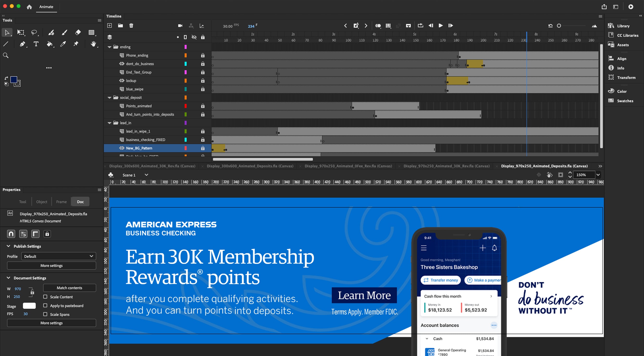
Task: Select the Text tool
Action: pos(36,44)
